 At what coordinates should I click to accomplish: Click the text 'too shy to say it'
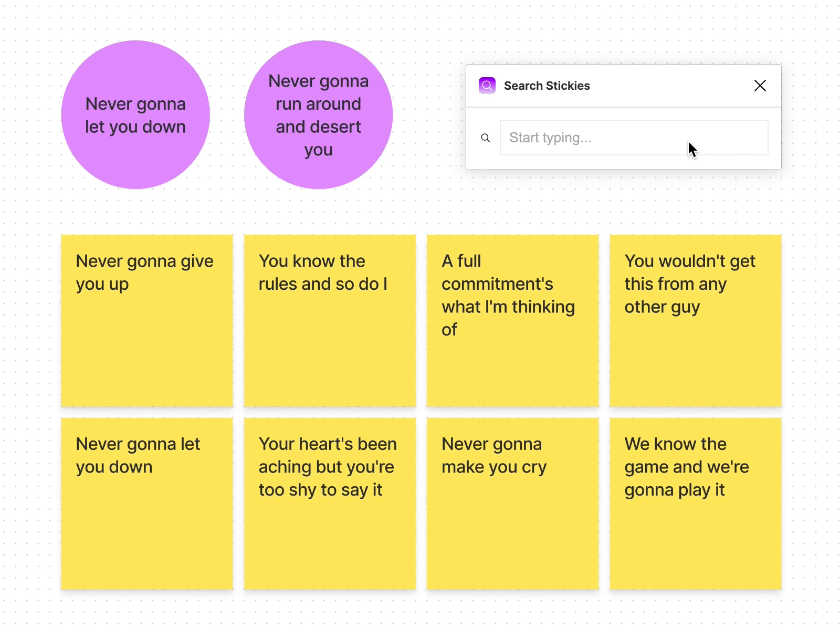click(320, 490)
